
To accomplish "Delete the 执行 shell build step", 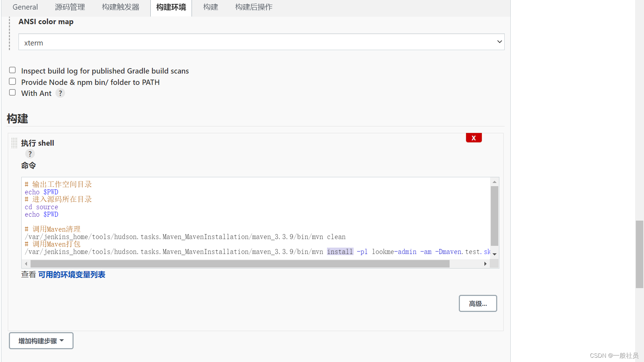I will click(474, 138).
